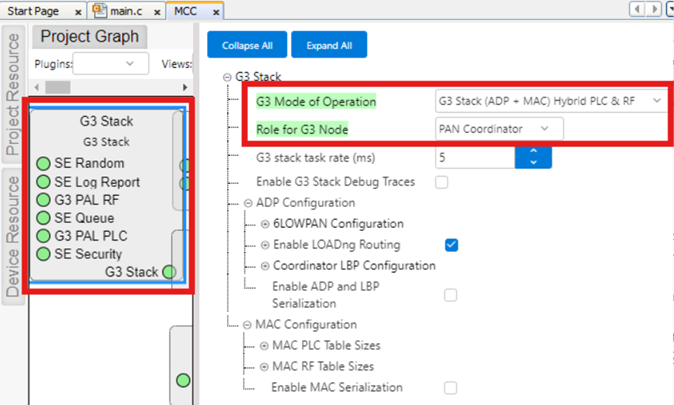Screen dimensions: 674x405
Task: Click the green G3 PAL RF dot
Action: click(43, 200)
